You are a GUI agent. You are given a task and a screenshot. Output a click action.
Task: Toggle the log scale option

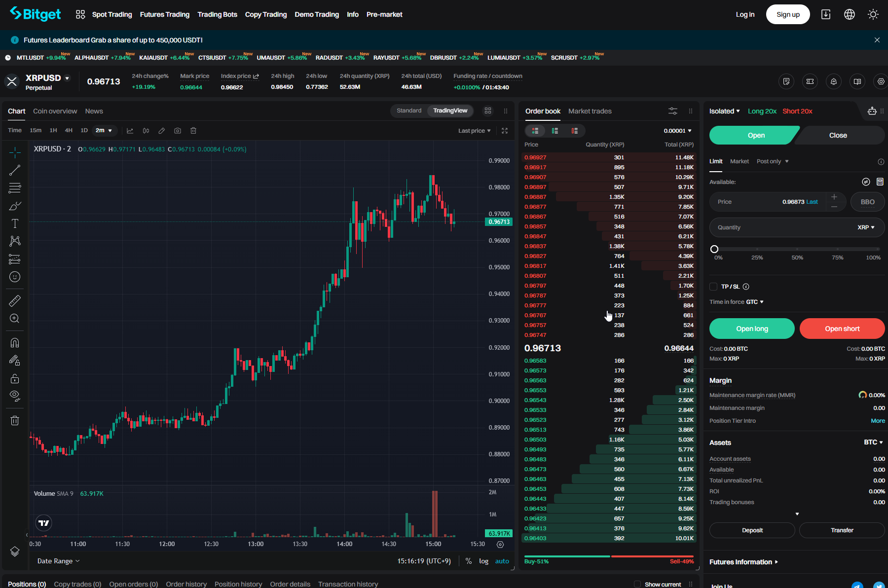click(483, 561)
